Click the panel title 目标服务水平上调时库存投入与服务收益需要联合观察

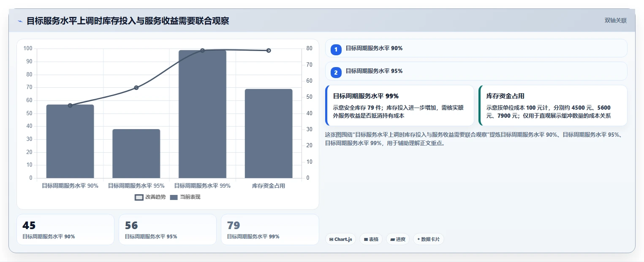128,21
